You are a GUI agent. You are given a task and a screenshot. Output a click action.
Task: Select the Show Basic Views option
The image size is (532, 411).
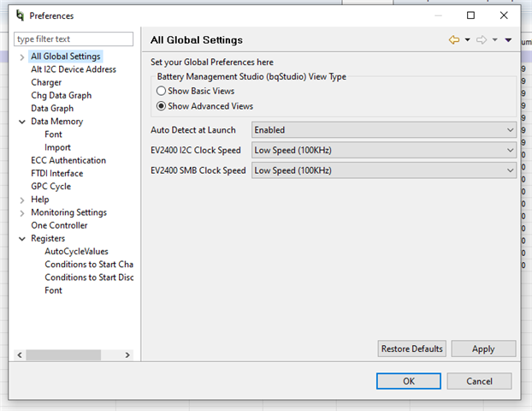(x=161, y=91)
